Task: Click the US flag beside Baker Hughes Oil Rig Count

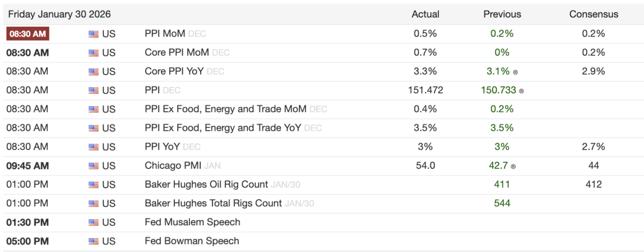Action: [x=93, y=185]
